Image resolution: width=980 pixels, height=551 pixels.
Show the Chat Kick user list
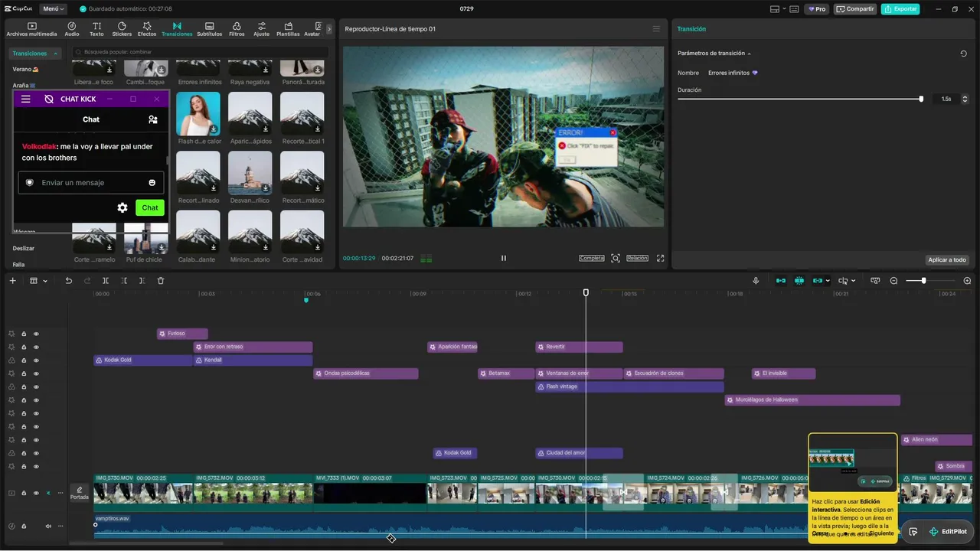pyautogui.click(x=153, y=119)
